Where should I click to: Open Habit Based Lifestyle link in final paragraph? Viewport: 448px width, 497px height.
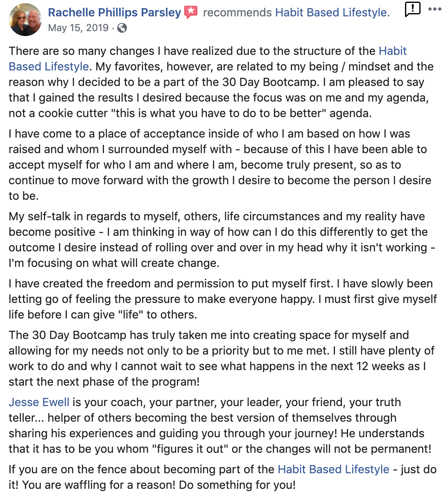click(x=333, y=469)
